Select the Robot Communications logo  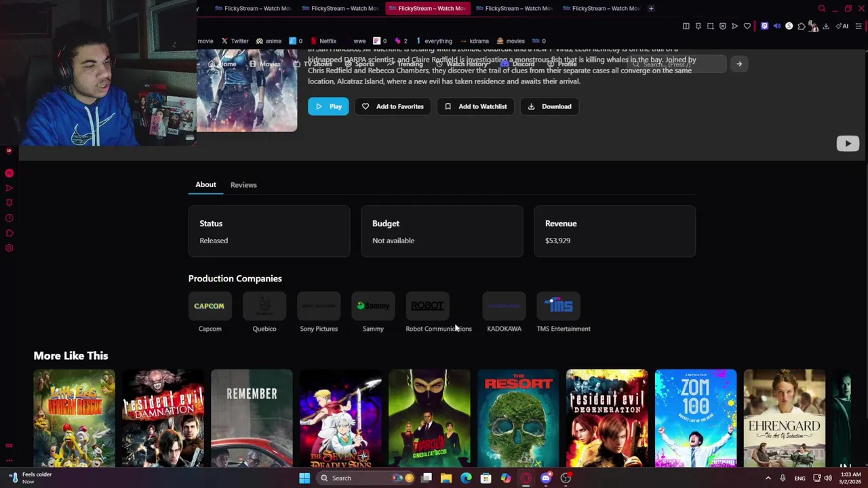[427, 306]
